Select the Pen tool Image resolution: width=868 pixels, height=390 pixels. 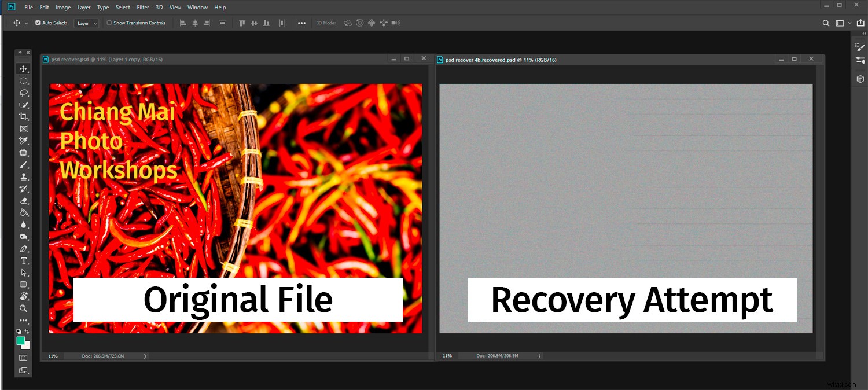click(x=24, y=248)
